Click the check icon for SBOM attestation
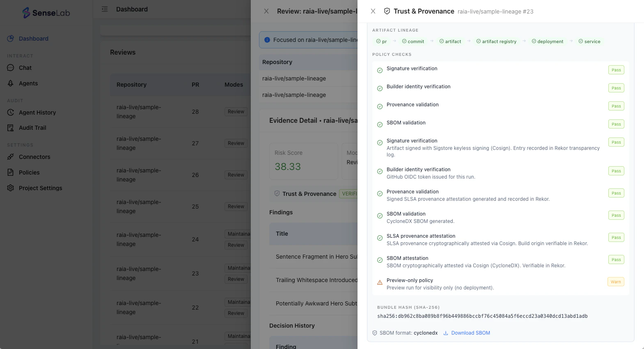 pos(380,260)
